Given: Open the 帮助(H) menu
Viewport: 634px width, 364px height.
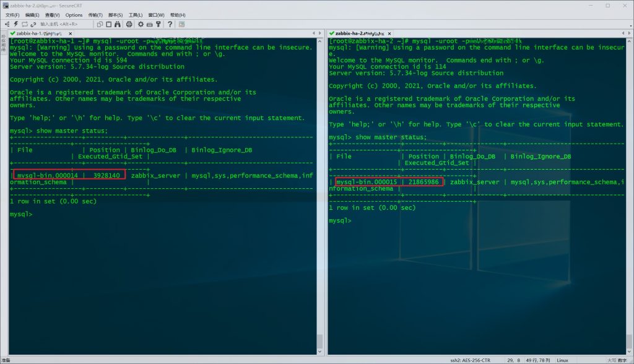Looking at the screenshot, I should tap(178, 15).
